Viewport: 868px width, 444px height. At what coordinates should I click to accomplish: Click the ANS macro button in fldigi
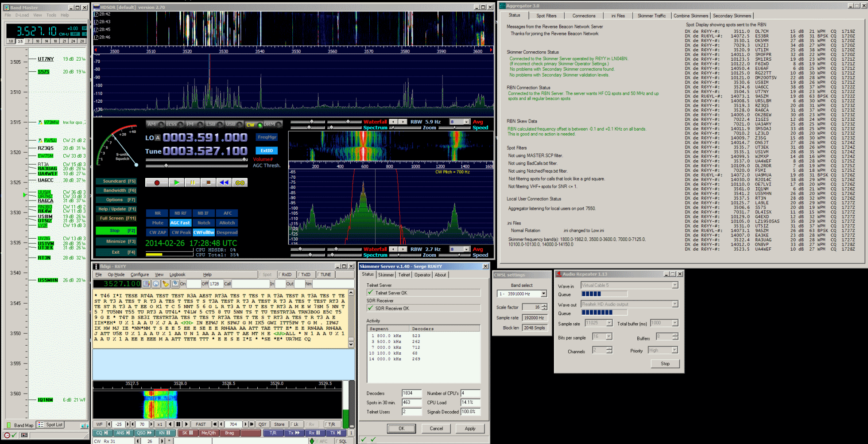click(x=123, y=432)
